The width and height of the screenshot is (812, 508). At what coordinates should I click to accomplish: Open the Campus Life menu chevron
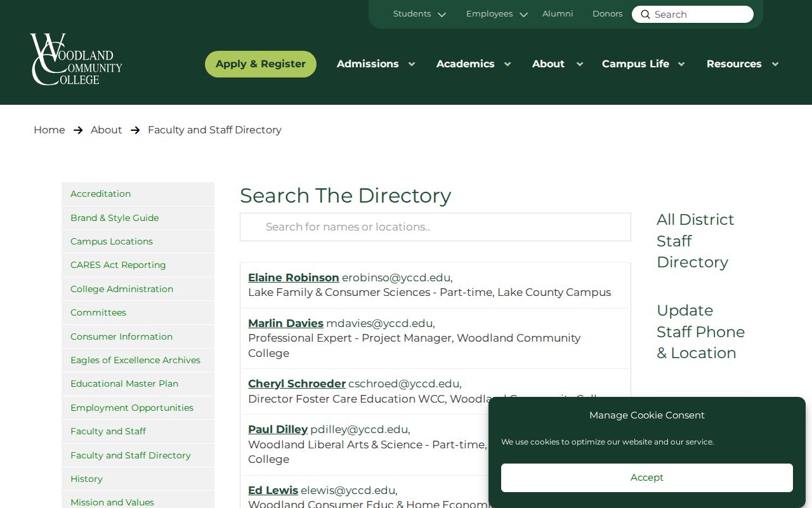coord(681,64)
